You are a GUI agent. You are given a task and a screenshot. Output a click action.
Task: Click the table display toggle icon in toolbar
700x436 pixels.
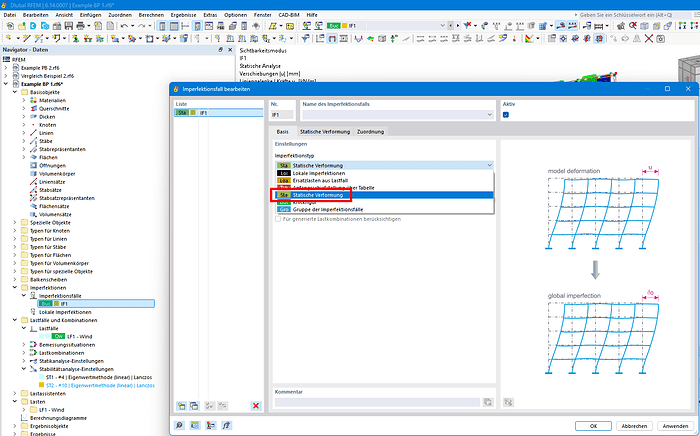point(174,26)
